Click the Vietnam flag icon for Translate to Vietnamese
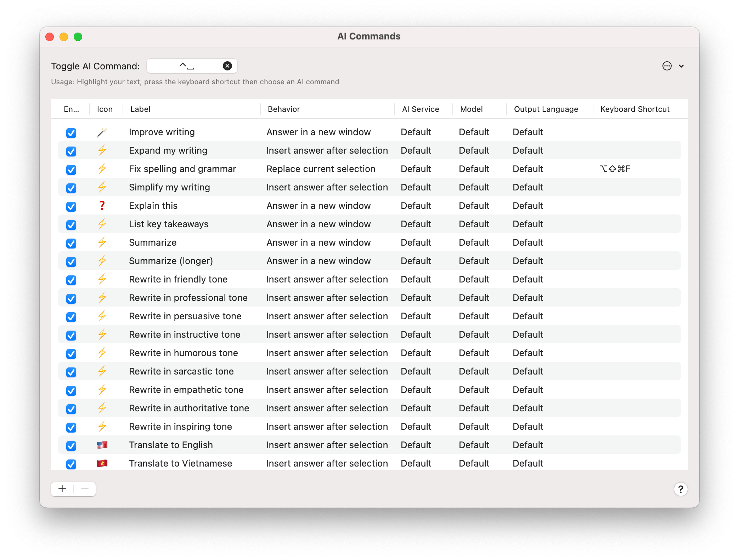This screenshot has height=560, width=739. 102,463
